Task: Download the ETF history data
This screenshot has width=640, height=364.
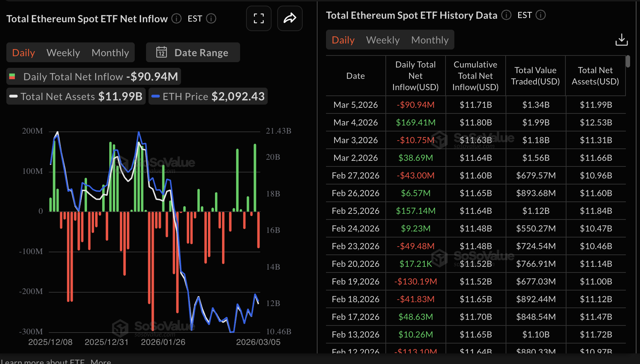Action: coord(622,40)
